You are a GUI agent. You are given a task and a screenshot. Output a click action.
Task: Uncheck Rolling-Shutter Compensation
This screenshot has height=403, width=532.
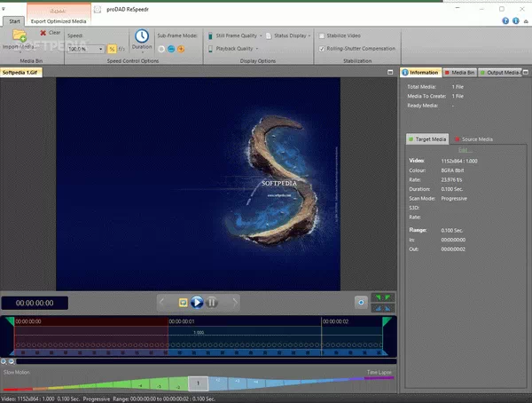tap(322, 49)
